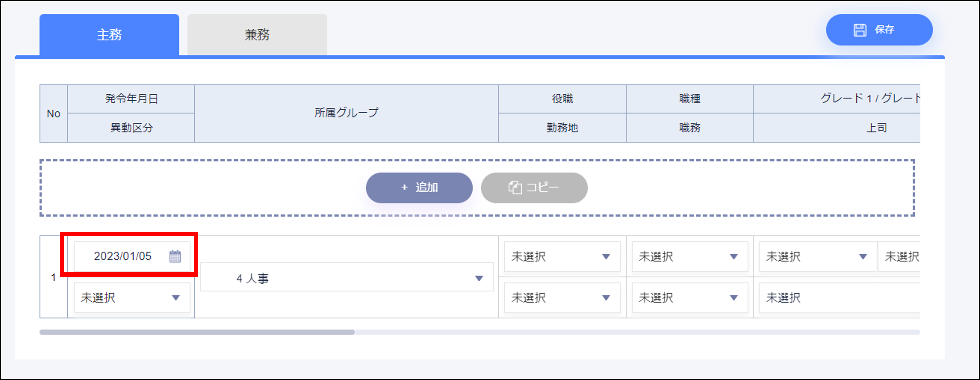Click the plus icon on 追加 button
The height and width of the screenshot is (380, 980).
[404, 187]
